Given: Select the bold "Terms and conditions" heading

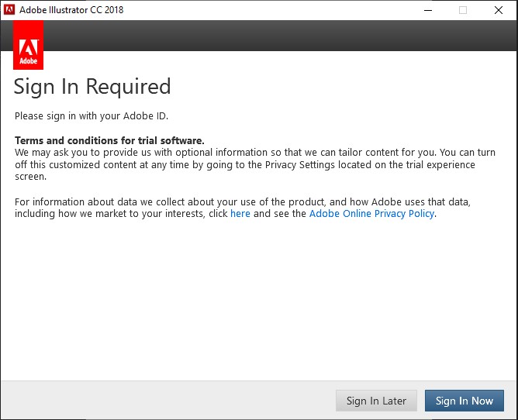Looking at the screenshot, I should (109, 140).
